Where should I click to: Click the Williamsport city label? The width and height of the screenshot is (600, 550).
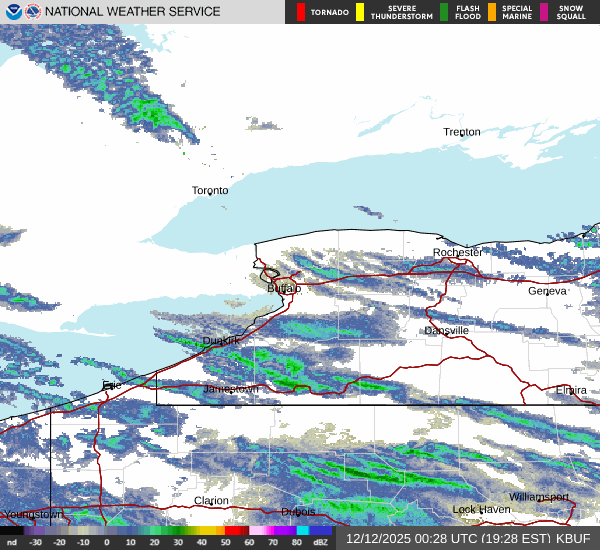coord(538,497)
